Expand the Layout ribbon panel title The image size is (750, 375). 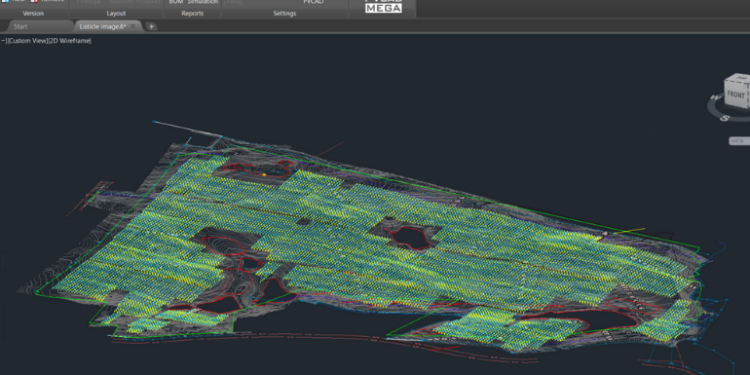(x=116, y=13)
